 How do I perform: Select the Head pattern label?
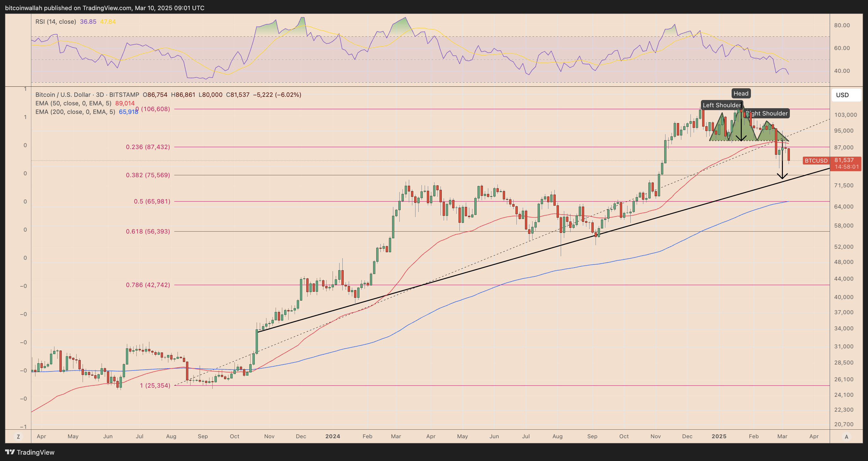coord(740,94)
